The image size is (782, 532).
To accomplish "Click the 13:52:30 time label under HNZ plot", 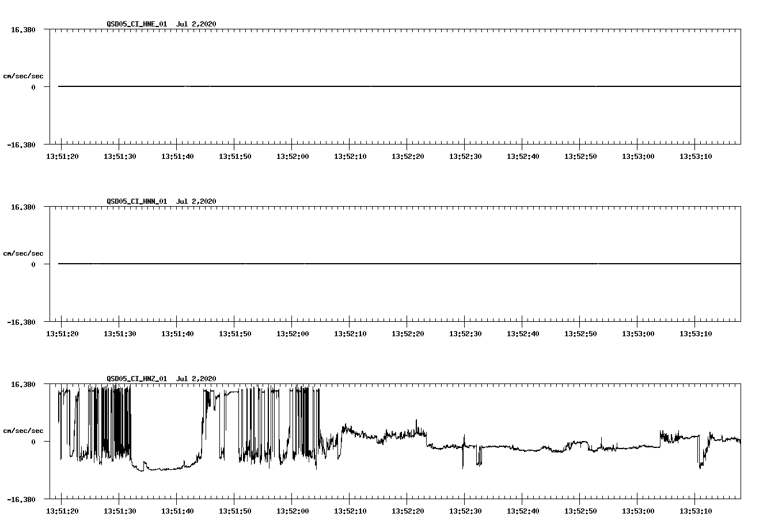I will click(465, 511).
